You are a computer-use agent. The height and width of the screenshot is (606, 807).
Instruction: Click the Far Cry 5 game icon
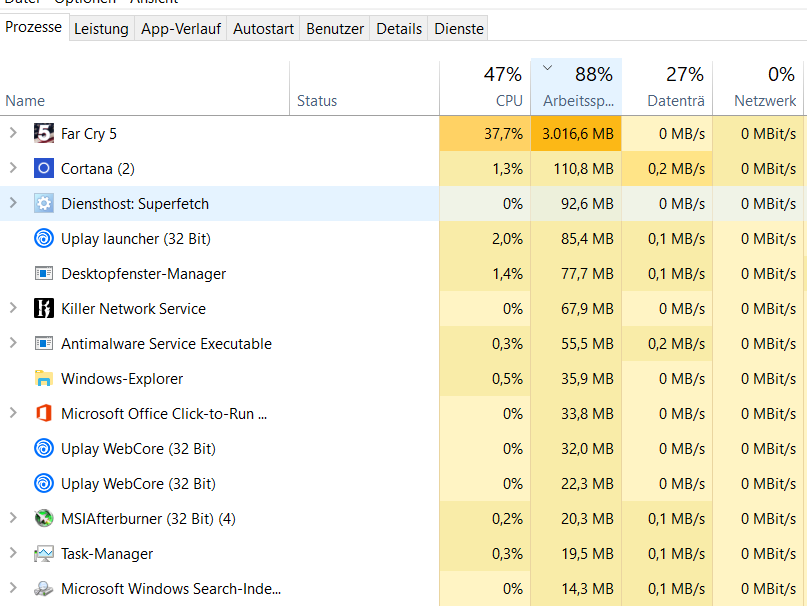[43, 134]
